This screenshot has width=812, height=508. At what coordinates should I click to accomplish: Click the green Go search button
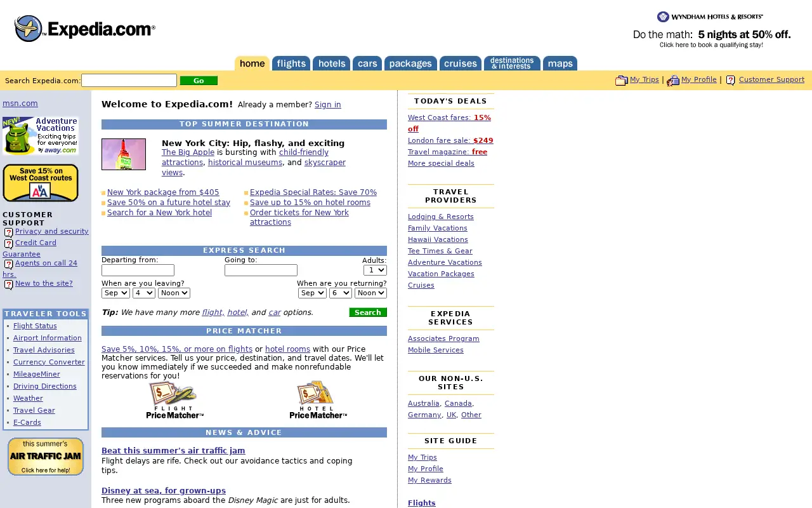pyautogui.click(x=199, y=81)
